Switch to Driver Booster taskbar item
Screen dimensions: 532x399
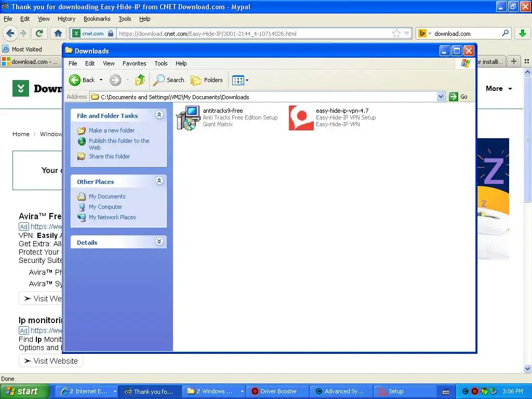coord(277,391)
